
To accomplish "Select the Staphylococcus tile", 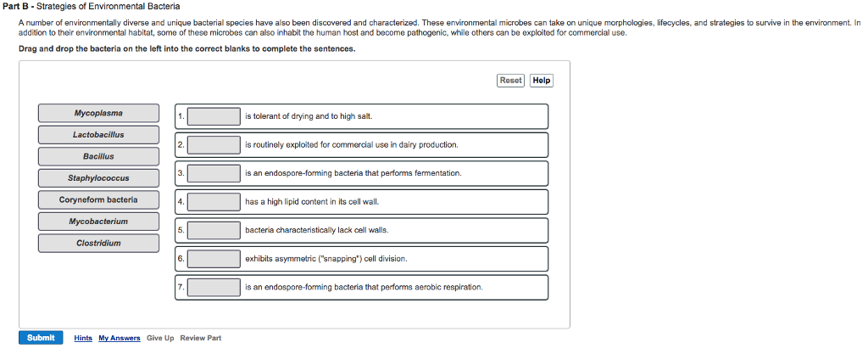I will pos(98,178).
